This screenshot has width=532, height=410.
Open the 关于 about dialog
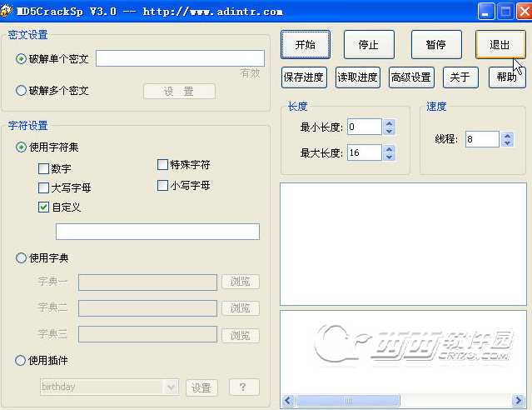(460, 77)
